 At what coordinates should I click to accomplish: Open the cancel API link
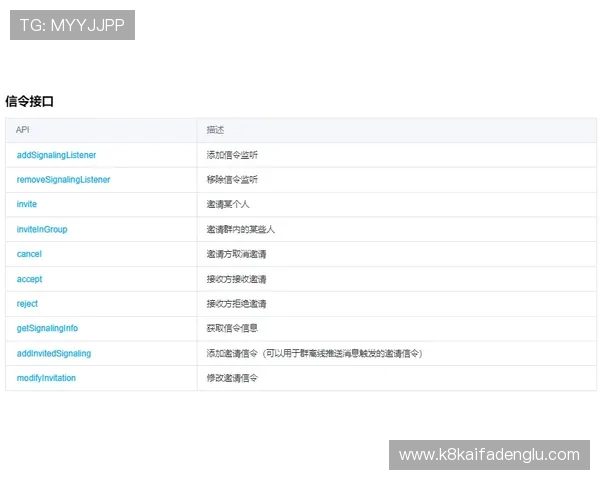pos(29,254)
